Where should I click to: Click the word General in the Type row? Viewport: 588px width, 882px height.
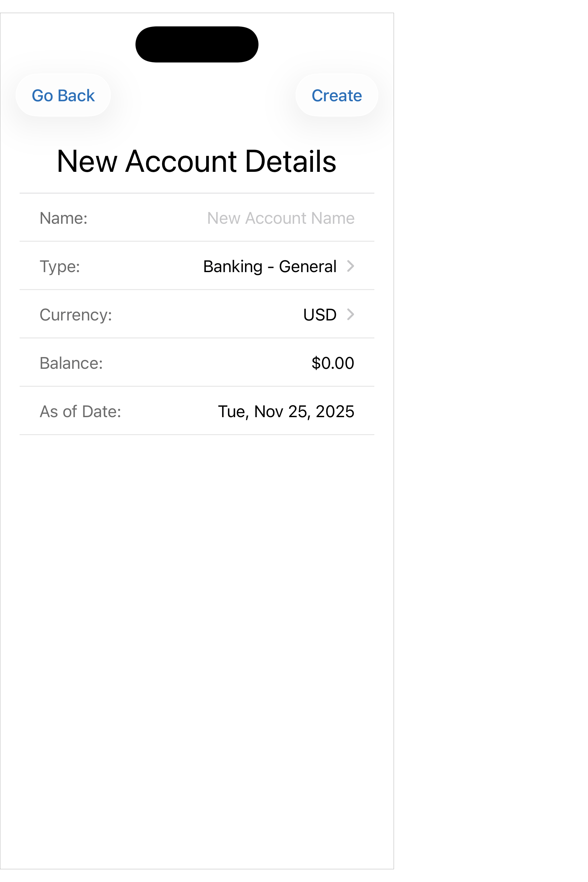(x=307, y=266)
